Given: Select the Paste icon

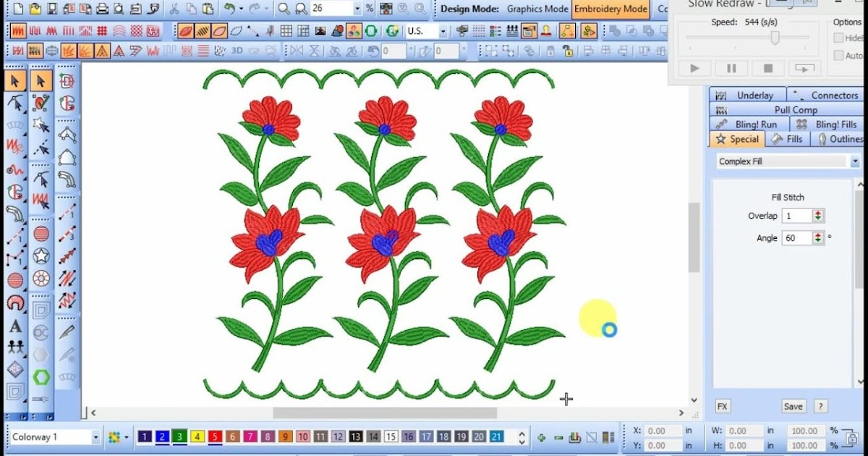Looking at the screenshot, I should click(208, 7).
